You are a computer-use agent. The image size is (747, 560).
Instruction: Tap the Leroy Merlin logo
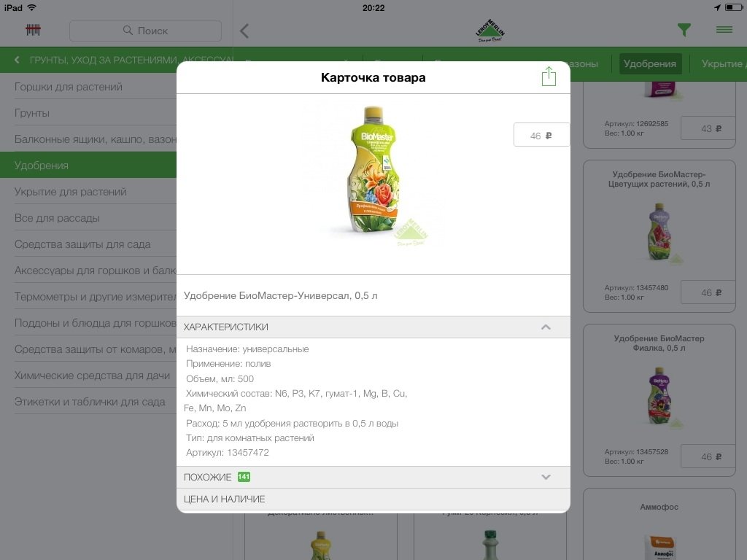point(489,31)
